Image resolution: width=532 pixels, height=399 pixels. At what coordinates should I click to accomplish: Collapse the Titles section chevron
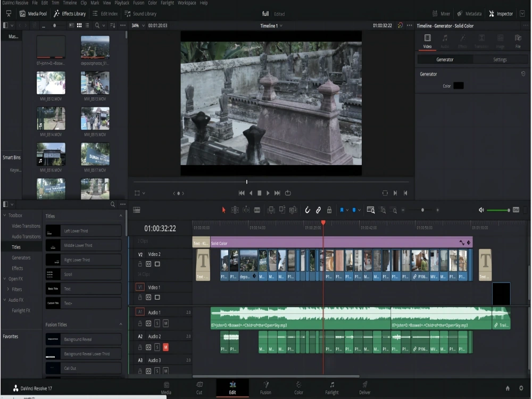[x=121, y=216]
